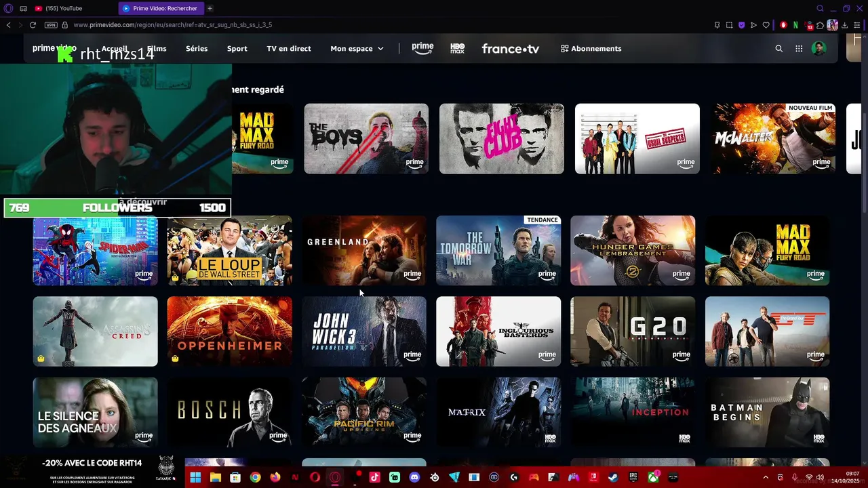
Task: Open the Inception thumbnail
Action: tap(633, 412)
